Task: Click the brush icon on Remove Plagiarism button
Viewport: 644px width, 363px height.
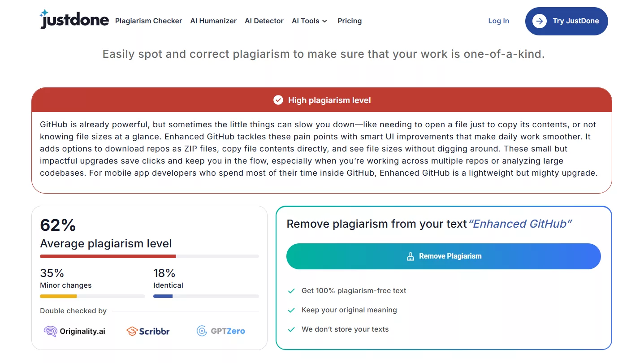Action: (x=411, y=256)
